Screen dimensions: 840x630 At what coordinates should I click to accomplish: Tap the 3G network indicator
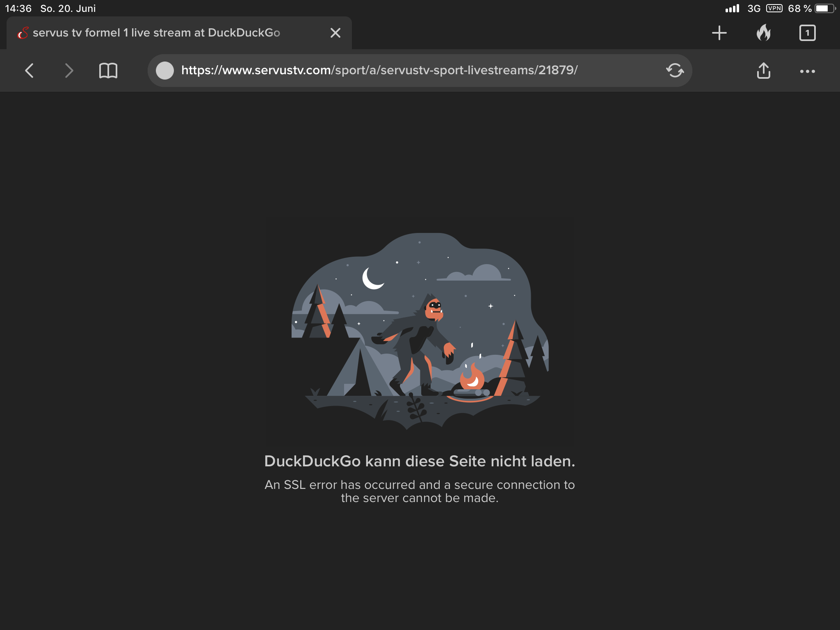point(754,8)
